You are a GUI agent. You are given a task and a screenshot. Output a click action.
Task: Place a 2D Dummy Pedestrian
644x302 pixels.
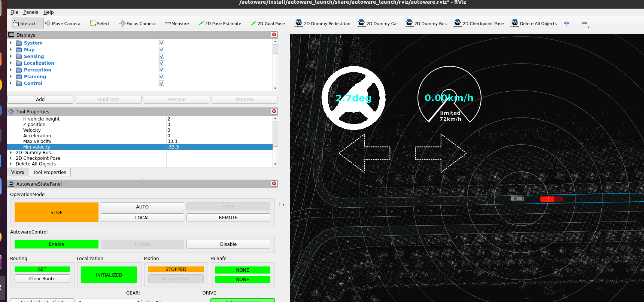pos(322,24)
